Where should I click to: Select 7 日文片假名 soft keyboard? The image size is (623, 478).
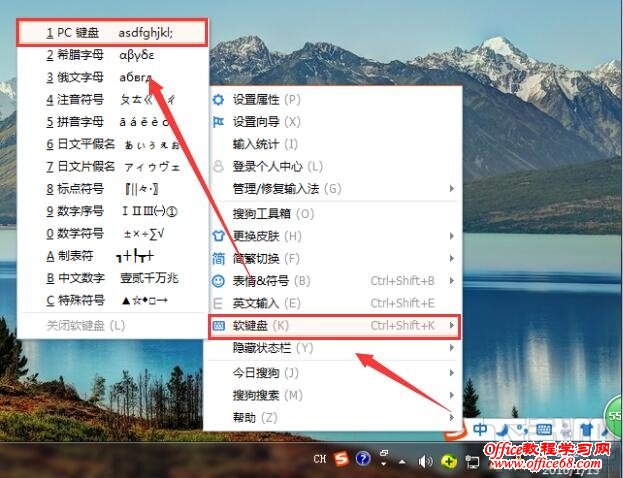pyautogui.click(x=112, y=166)
